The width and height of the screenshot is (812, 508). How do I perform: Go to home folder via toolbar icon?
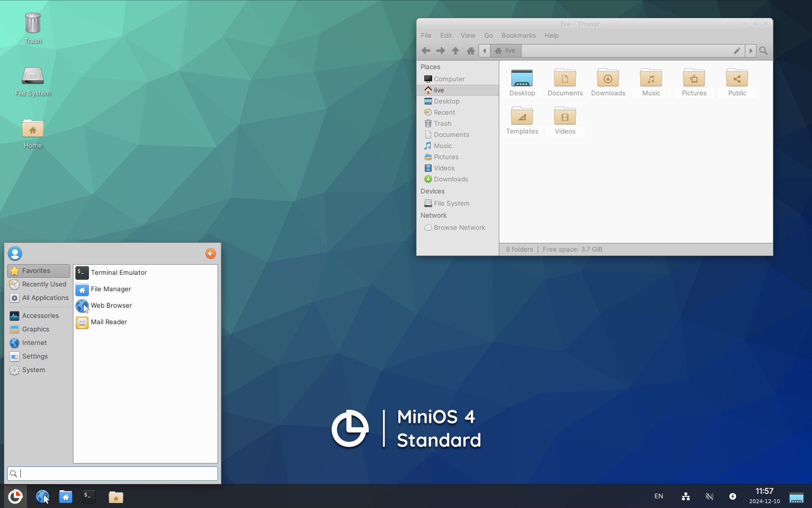pyautogui.click(x=470, y=51)
